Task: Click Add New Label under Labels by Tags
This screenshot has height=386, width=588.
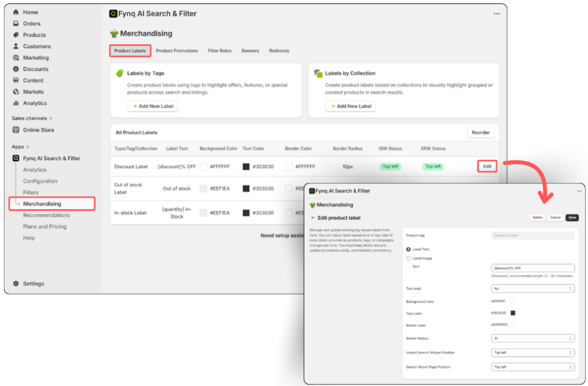Action: click(153, 106)
